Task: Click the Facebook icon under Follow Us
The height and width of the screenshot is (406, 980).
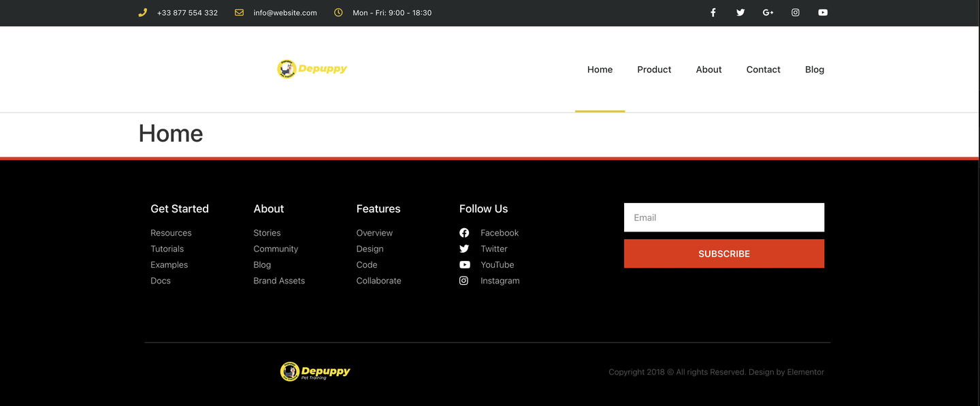Action: pyautogui.click(x=464, y=233)
